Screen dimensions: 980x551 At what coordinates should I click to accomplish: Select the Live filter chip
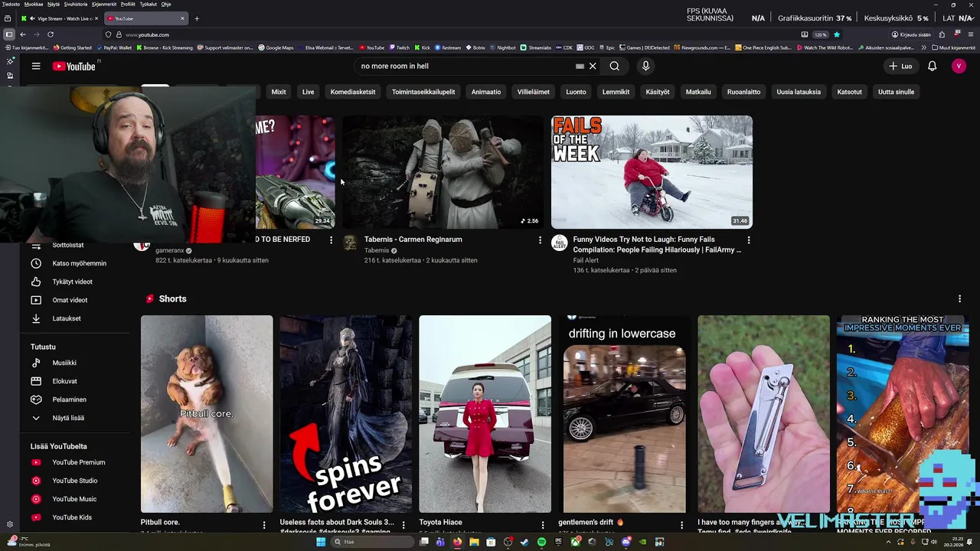pos(308,92)
